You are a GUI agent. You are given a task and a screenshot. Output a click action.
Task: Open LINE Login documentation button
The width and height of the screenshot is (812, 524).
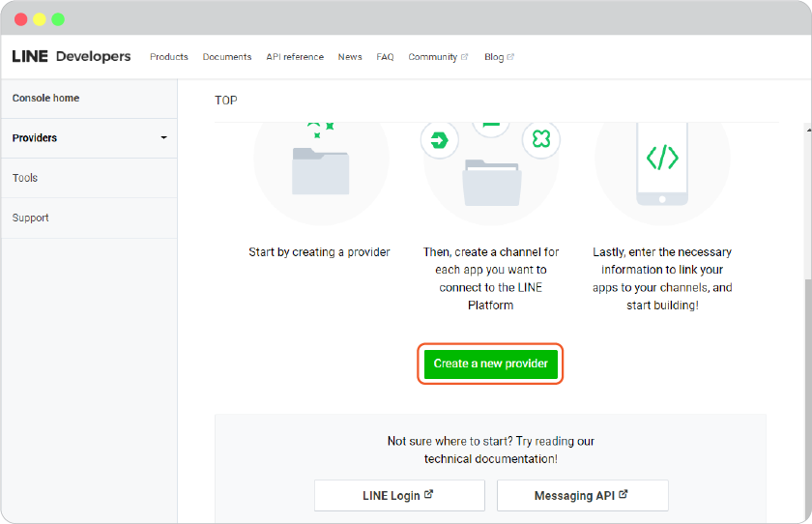(399, 496)
